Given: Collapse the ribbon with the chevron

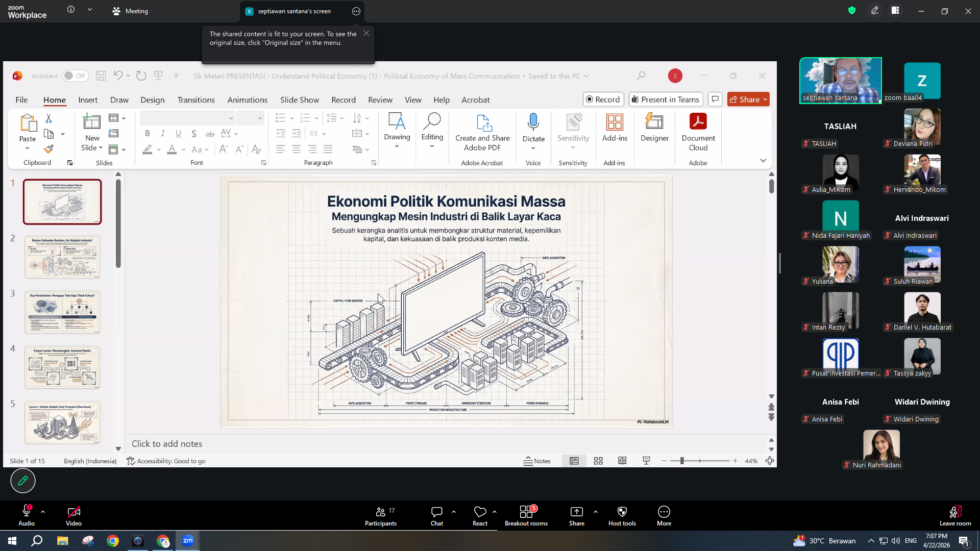Looking at the screenshot, I should pyautogui.click(x=763, y=161).
